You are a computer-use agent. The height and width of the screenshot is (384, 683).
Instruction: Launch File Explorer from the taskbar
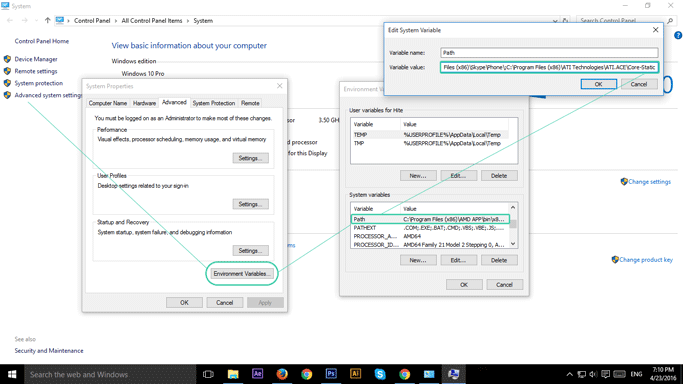233,374
